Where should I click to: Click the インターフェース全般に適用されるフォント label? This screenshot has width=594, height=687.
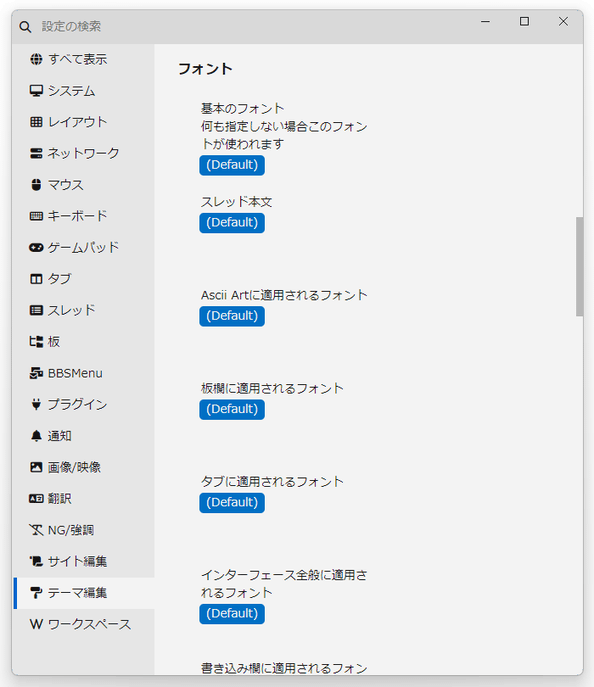click(x=284, y=584)
